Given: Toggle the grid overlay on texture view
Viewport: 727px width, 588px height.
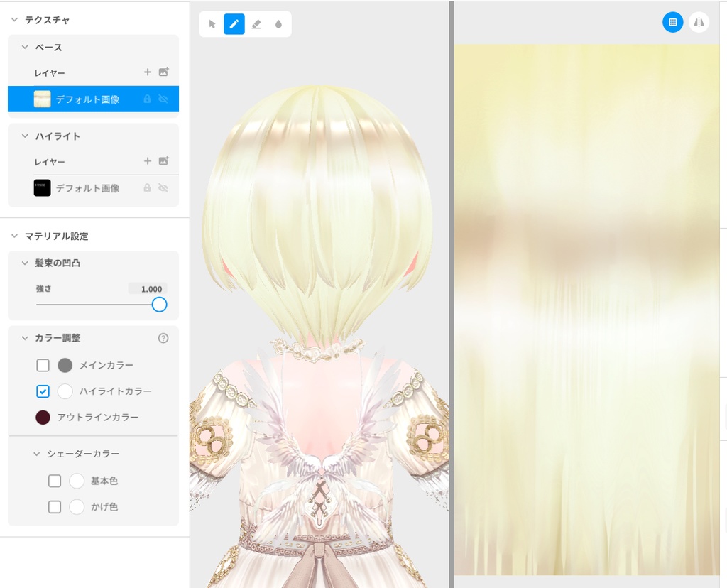Looking at the screenshot, I should click(672, 22).
